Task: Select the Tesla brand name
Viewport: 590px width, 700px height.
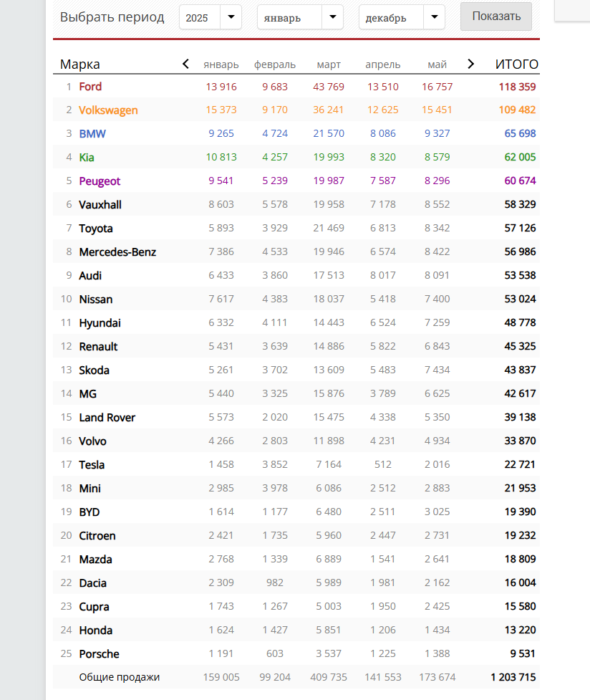Action: 92,465
